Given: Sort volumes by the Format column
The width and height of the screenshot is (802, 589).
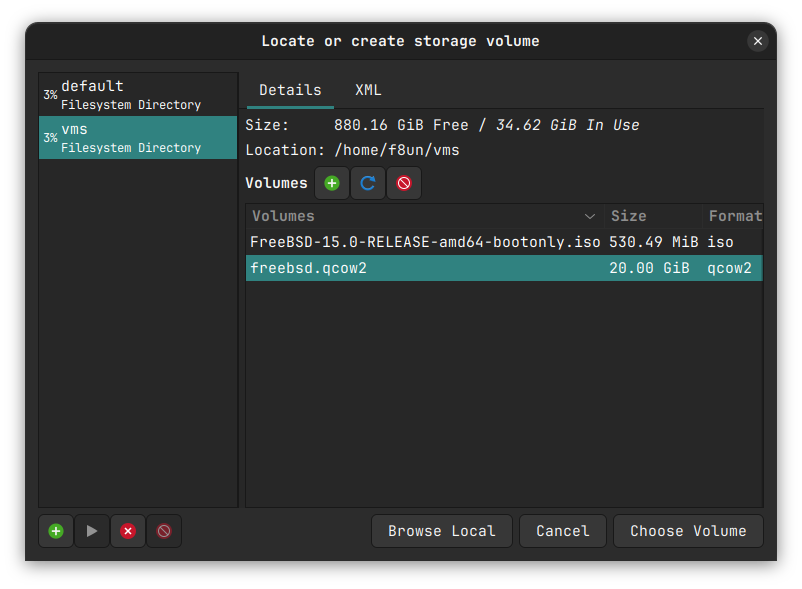Looking at the screenshot, I should [734, 216].
